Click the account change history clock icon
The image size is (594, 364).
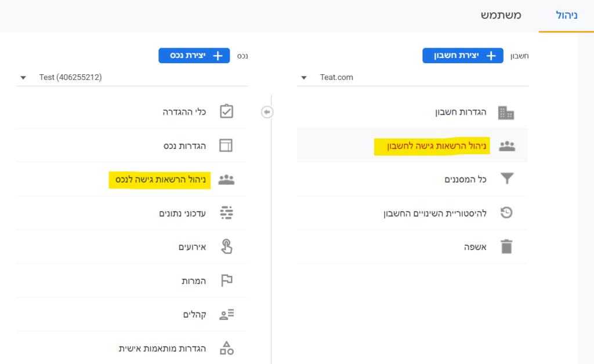(506, 213)
